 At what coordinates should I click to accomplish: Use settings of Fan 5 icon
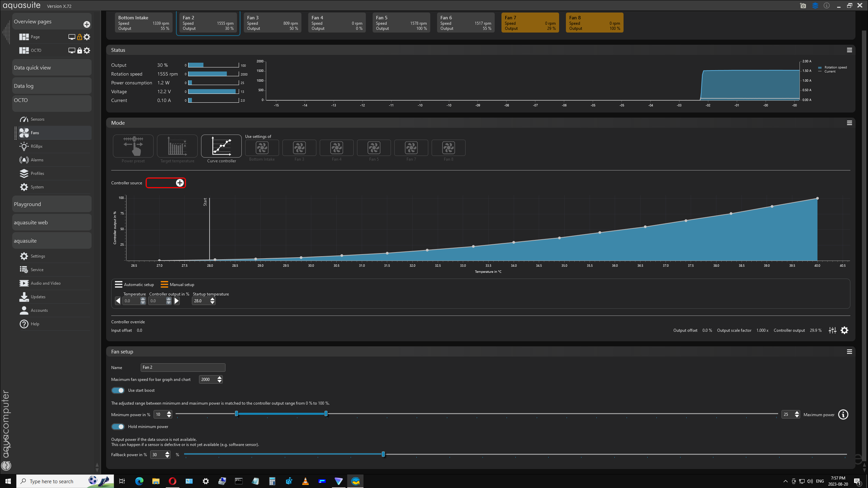[374, 148]
